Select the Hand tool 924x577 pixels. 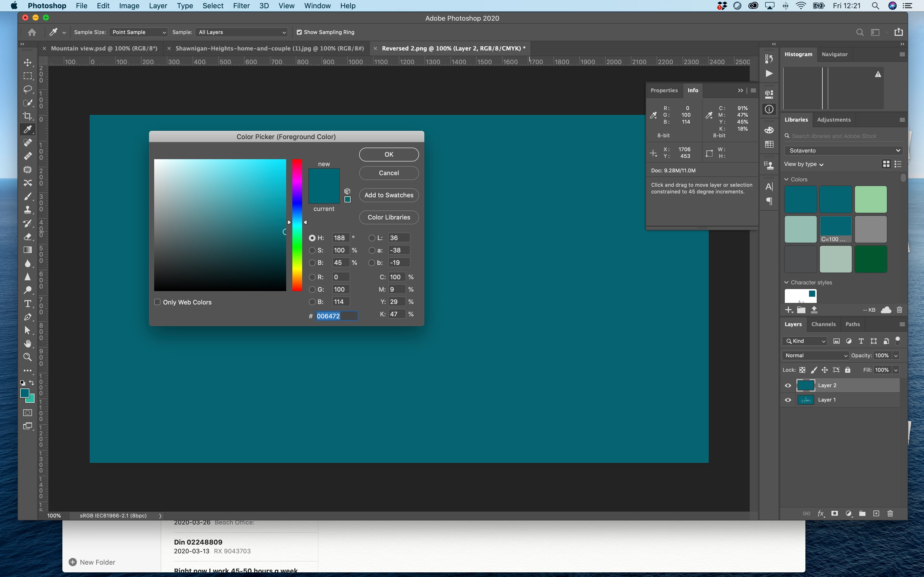pos(28,343)
